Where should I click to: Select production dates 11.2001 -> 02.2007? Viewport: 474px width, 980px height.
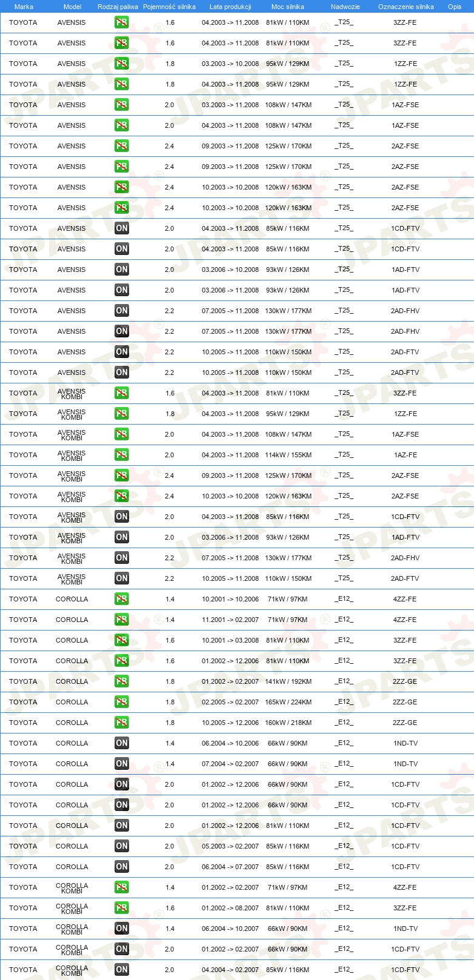[x=230, y=620]
